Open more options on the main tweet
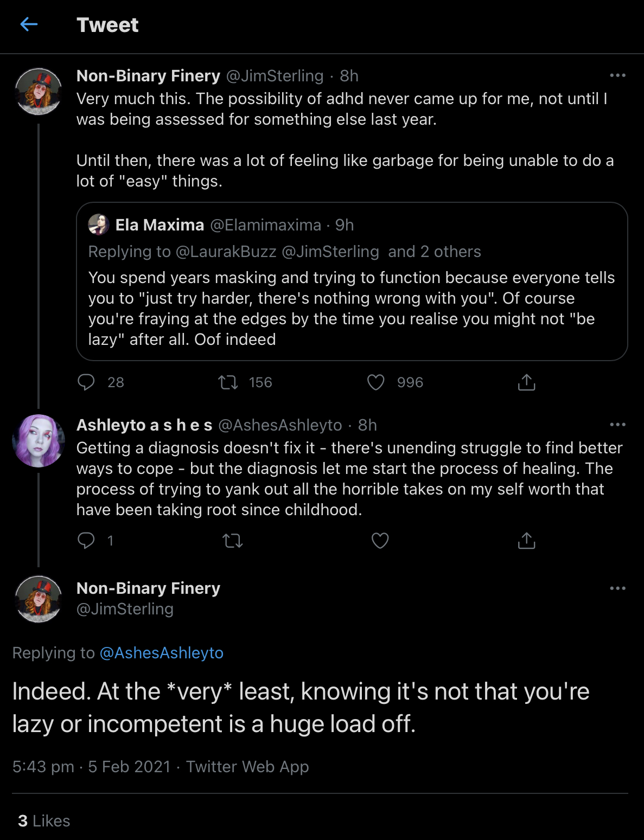 click(x=618, y=588)
